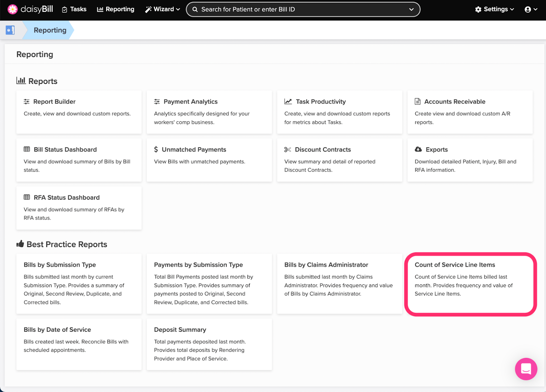Open the Settings dropdown menu
Screen dimensions: 546x392
coord(494,9)
